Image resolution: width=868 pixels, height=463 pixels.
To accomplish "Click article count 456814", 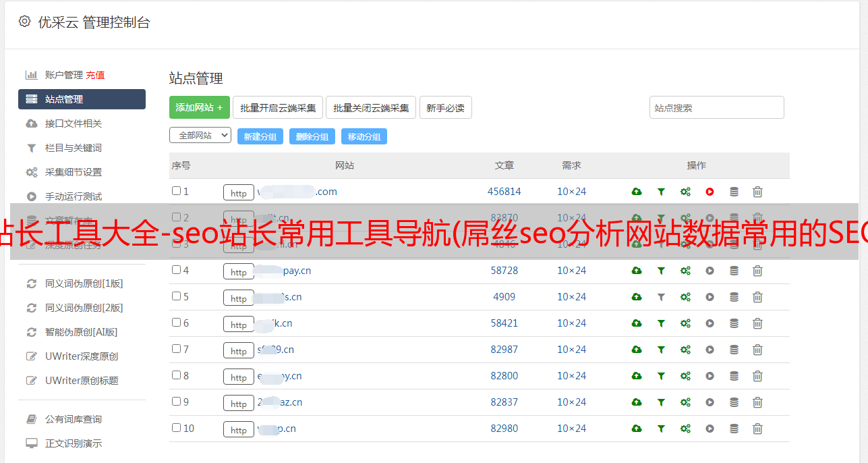I will pos(504,192).
